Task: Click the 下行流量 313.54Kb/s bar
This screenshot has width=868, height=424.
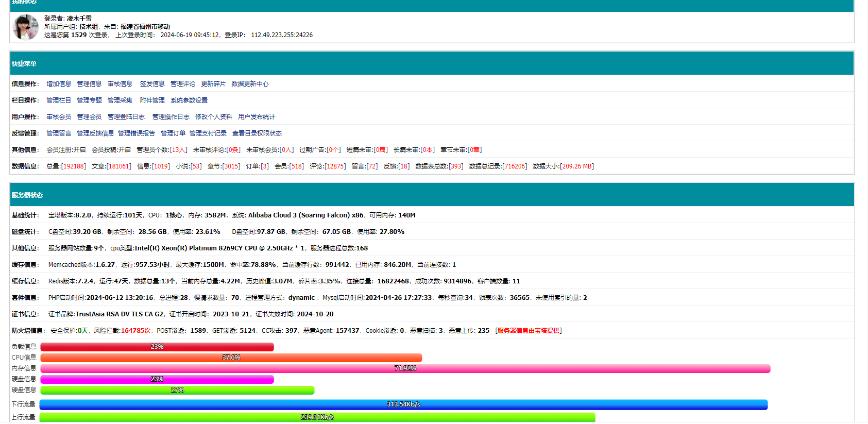Action: [x=403, y=404]
